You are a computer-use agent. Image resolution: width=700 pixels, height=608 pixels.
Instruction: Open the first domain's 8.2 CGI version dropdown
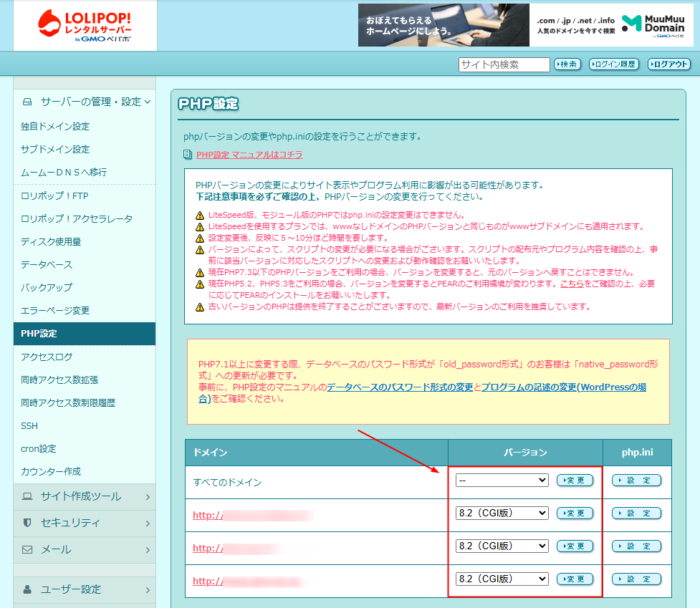coord(502,513)
